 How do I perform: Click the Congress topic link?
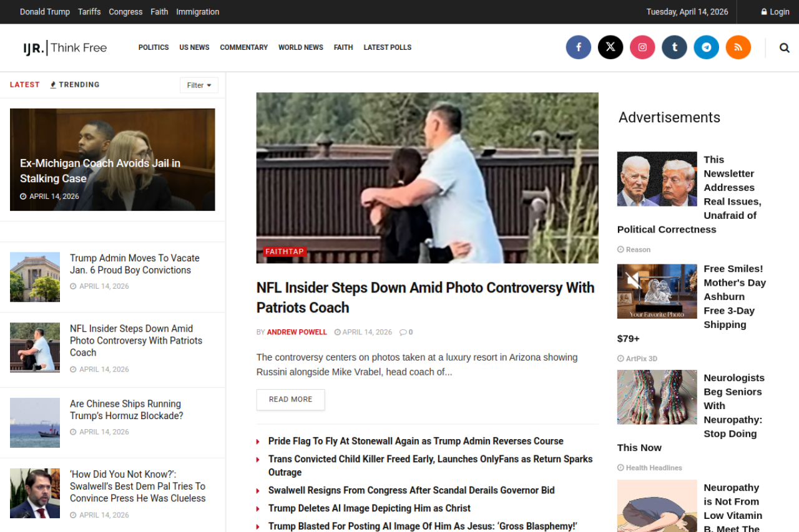[x=125, y=12]
